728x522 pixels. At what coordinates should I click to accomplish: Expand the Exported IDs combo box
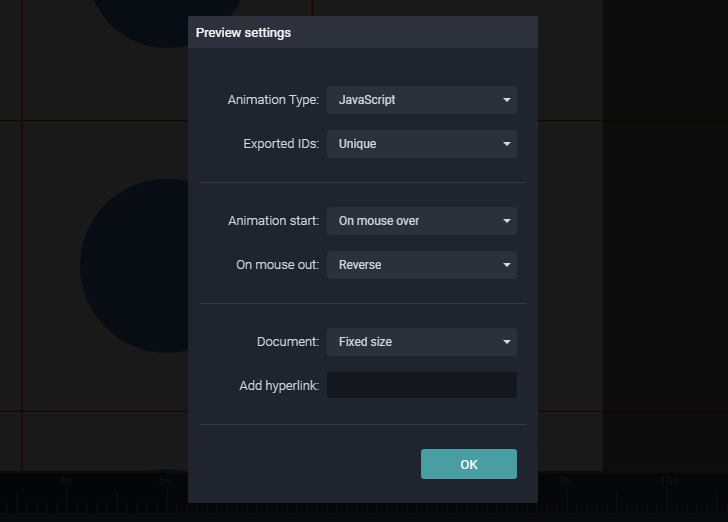420,144
